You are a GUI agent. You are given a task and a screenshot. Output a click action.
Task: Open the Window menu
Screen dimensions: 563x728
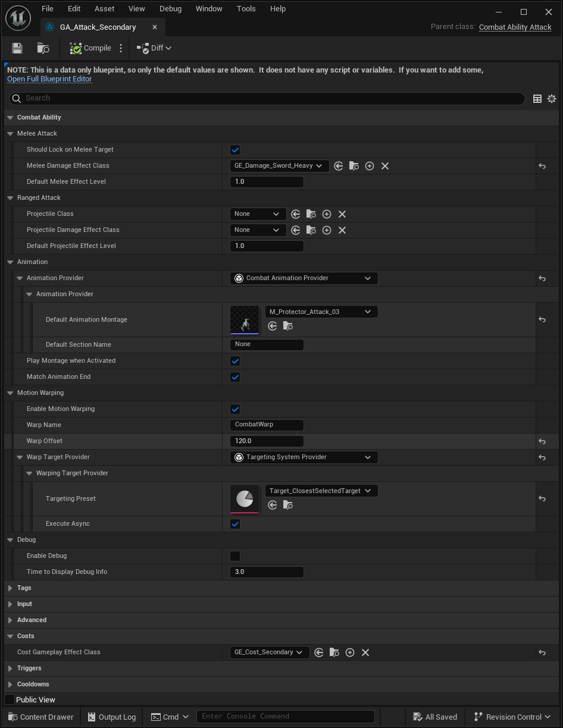209,8
